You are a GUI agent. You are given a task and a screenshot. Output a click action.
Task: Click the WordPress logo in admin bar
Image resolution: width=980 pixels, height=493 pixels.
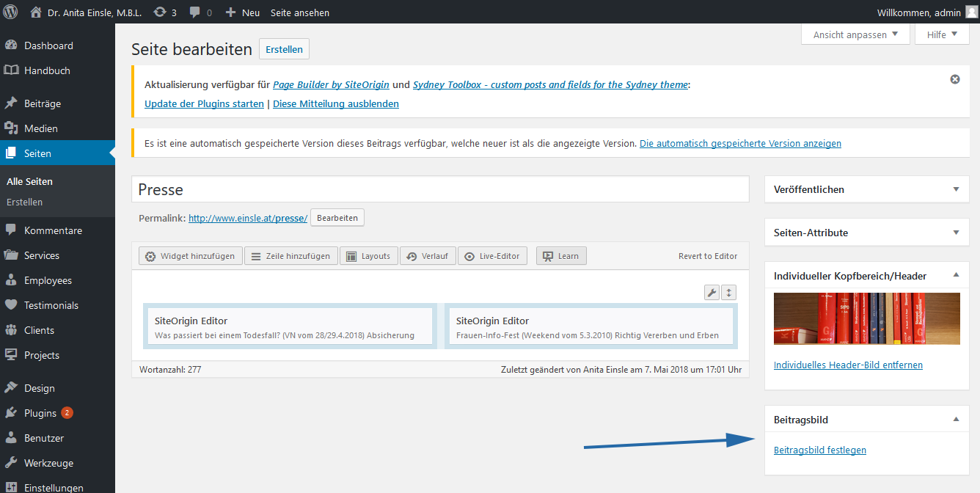(x=10, y=12)
